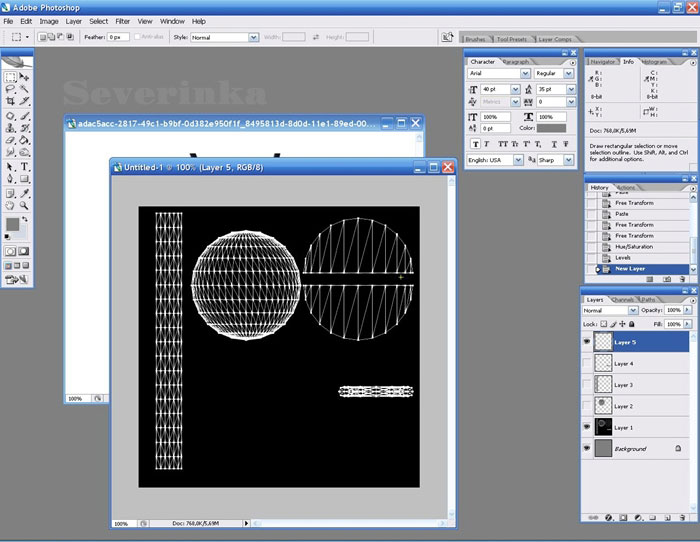Expand the Sharp anti-aliasing dropdown
This screenshot has height=542, width=700.
[569, 160]
